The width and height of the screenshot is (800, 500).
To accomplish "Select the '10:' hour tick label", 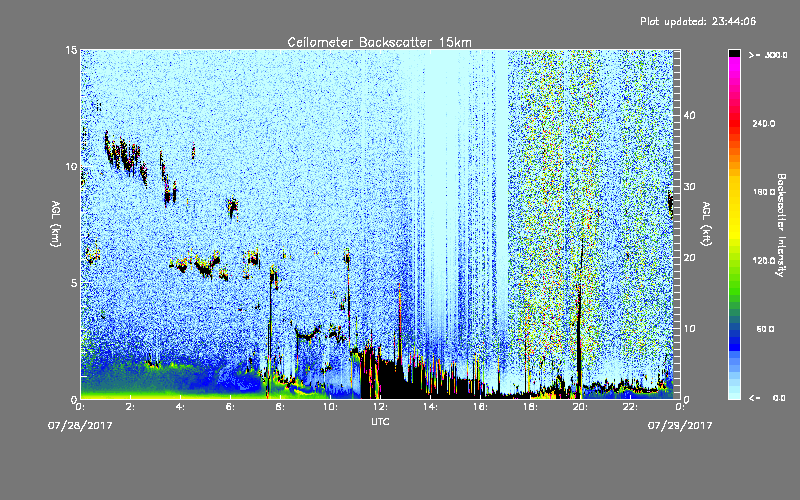I will [x=330, y=407].
